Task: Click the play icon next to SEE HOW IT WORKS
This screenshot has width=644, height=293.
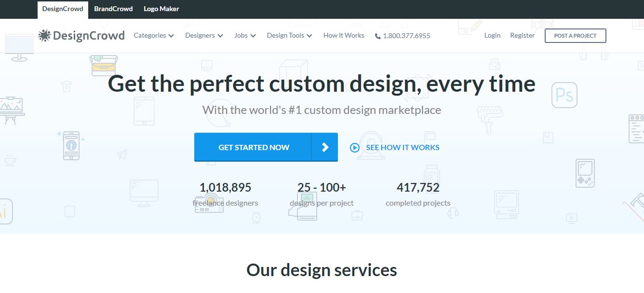Action: click(x=354, y=147)
